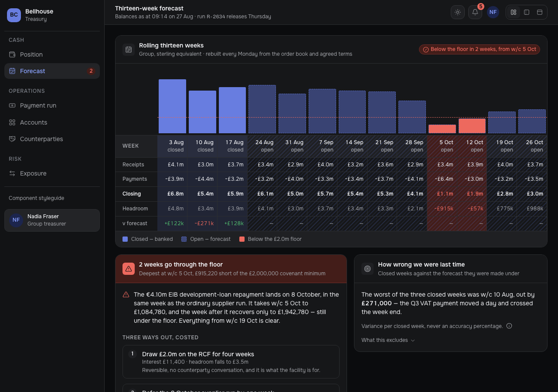
Task: Open Position in the sidebar
Action: (x=52, y=54)
